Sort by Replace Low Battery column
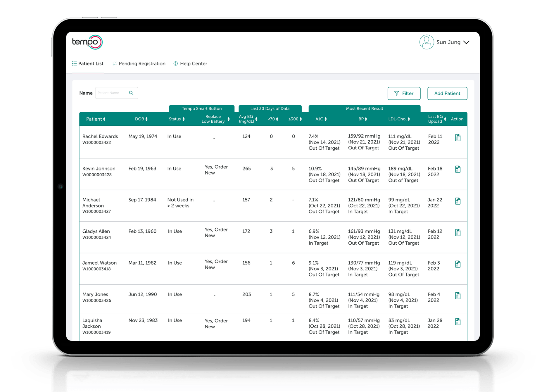This screenshot has width=549, height=392. pos(229,119)
